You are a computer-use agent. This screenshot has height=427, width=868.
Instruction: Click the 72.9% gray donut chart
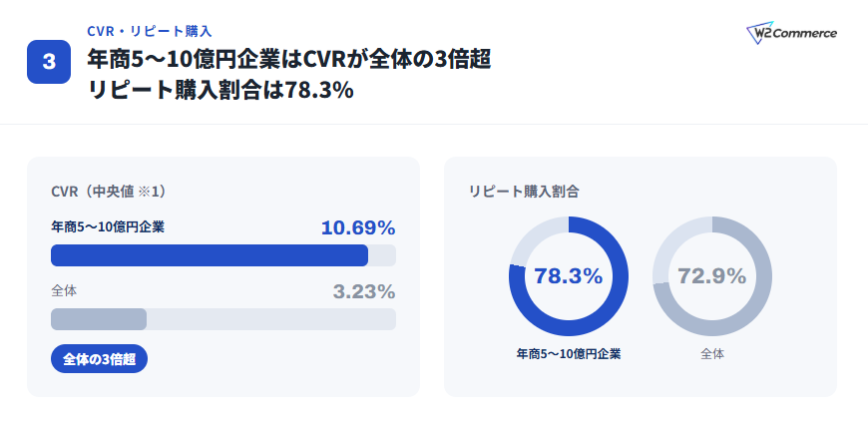coord(712,276)
